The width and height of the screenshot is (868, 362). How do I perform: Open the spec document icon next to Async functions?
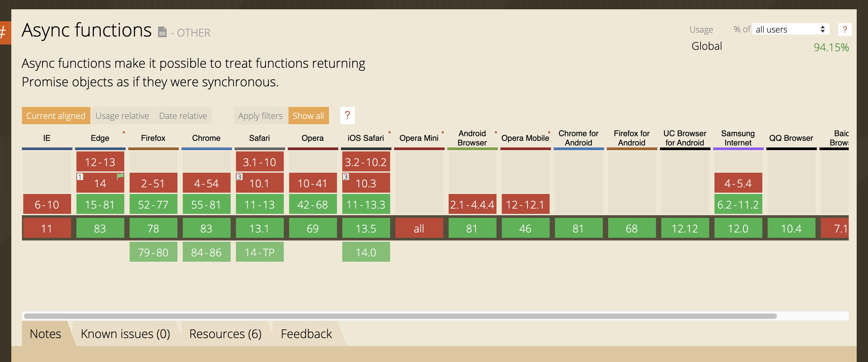coord(163,32)
